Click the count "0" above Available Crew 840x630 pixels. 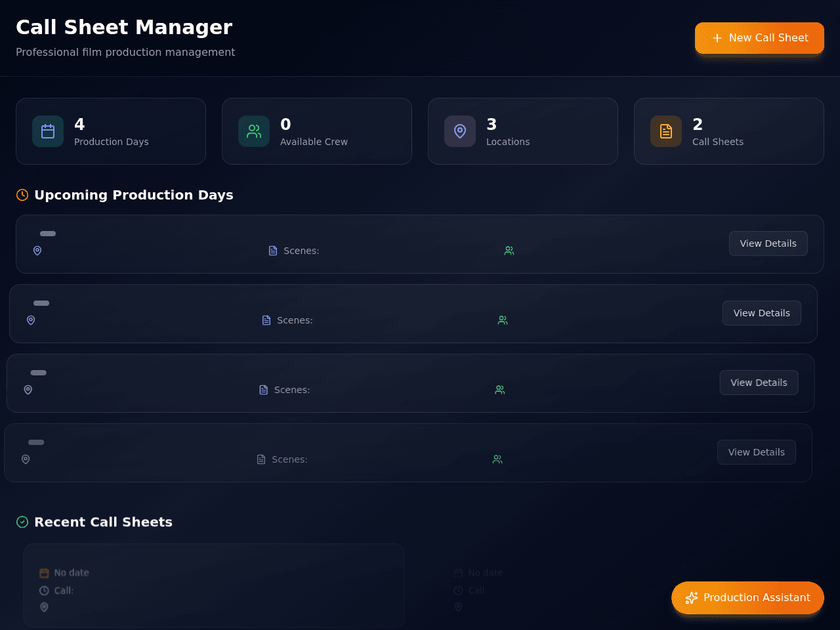285,124
